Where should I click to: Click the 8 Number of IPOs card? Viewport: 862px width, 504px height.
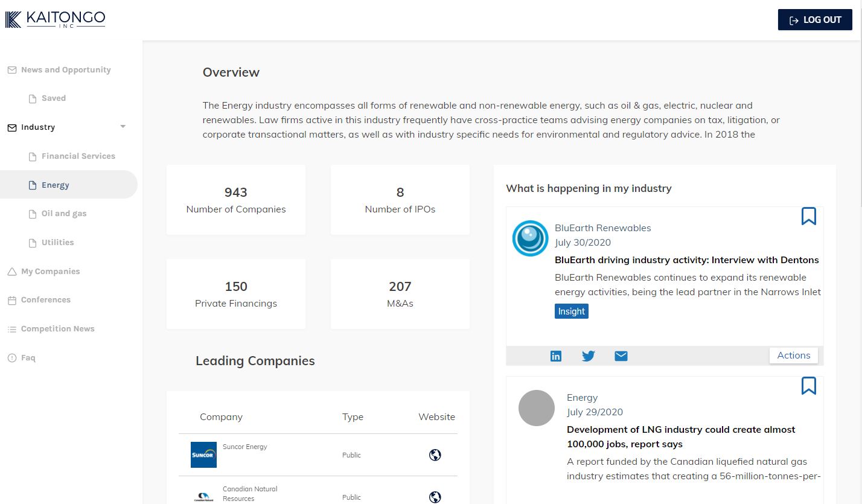click(x=400, y=200)
